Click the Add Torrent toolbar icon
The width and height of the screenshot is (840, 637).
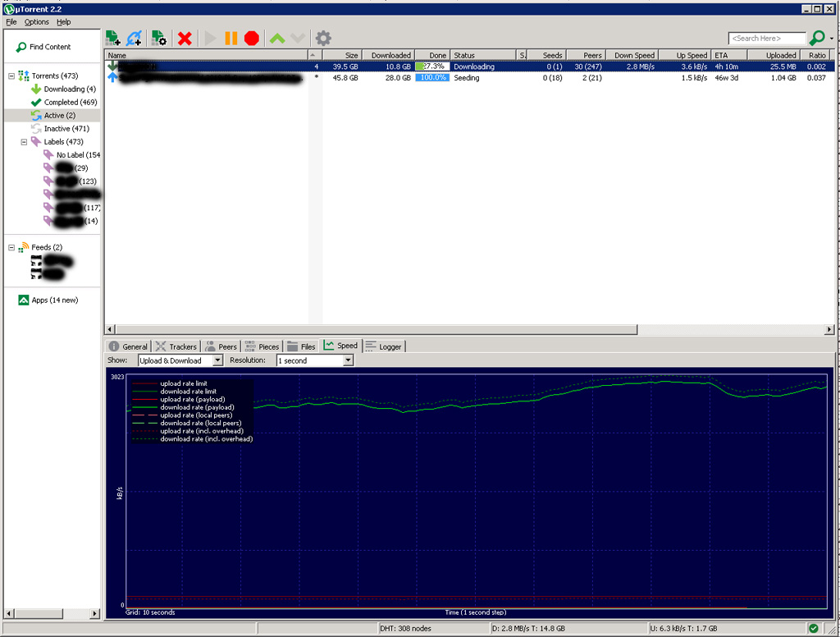[x=113, y=38]
